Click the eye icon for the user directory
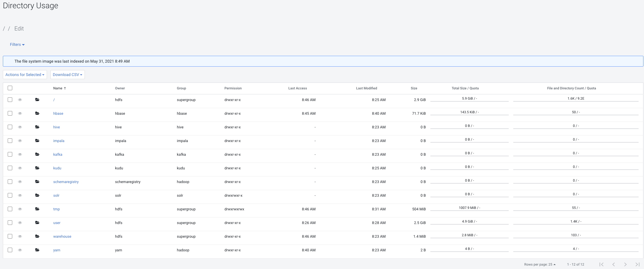 pyautogui.click(x=20, y=223)
